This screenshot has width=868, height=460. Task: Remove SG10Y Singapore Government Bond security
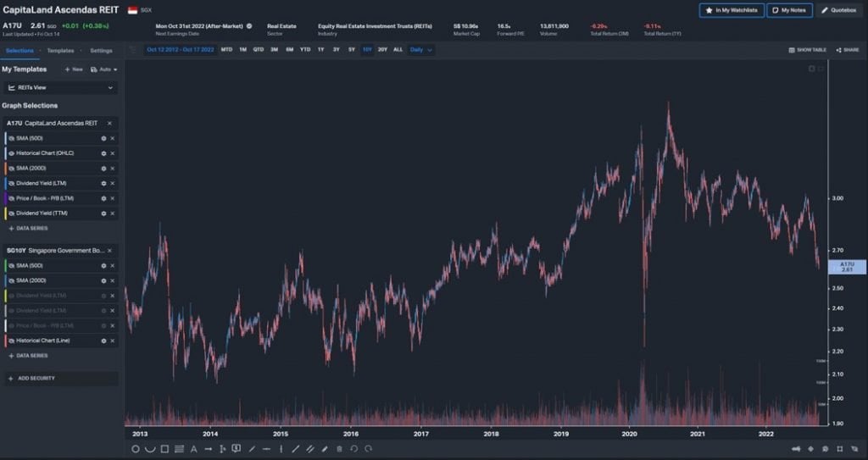pos(109,251)
